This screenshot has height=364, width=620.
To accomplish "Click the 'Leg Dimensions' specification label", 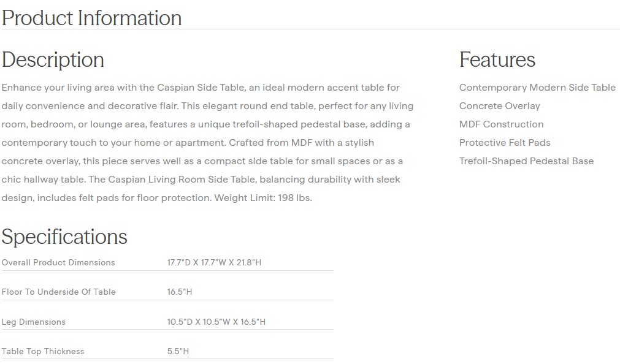I will pos(33,322).
